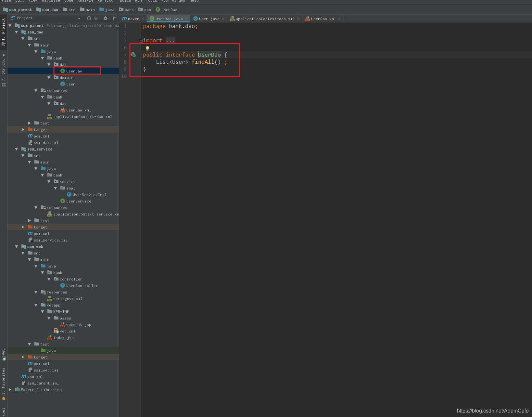Click ssm_parent in the breadcrumb bar
The image size is (532, 417).
point(18,10)
